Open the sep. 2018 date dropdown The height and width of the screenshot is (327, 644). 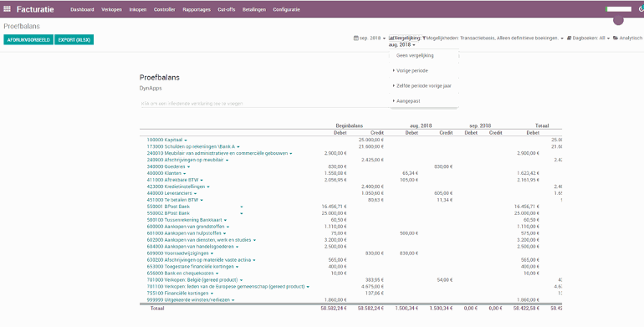[x=370, y=38]
